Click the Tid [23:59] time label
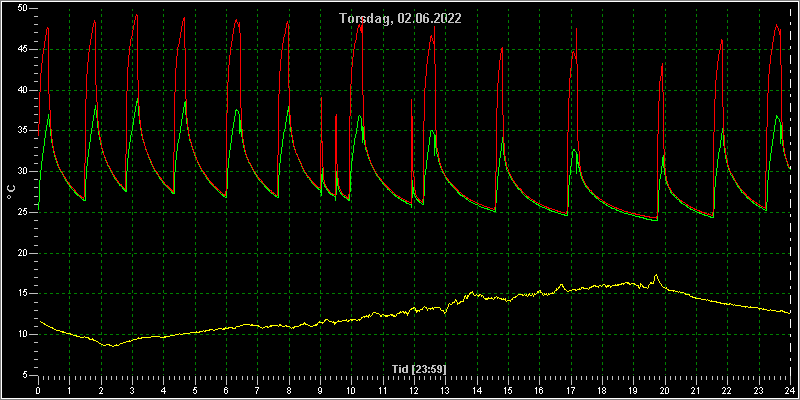 point(419,369)
